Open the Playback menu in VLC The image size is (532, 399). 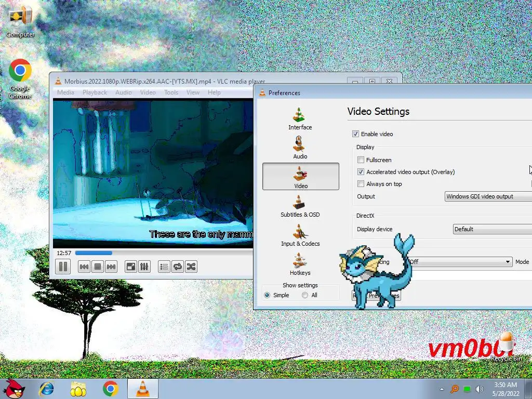[95, 92]
